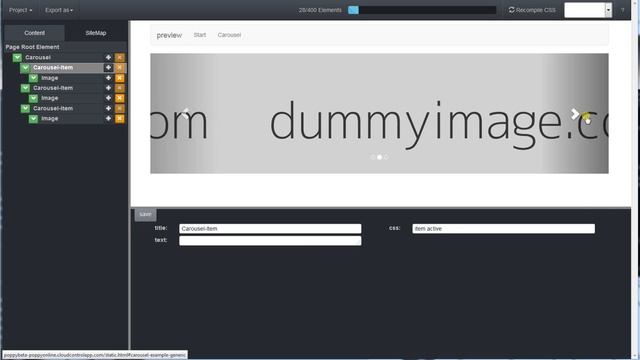Image resolution: width=640 pixels, height=360 pixels.
Task: Add child element to Carousel with plus icon
Action: (108, 58)
